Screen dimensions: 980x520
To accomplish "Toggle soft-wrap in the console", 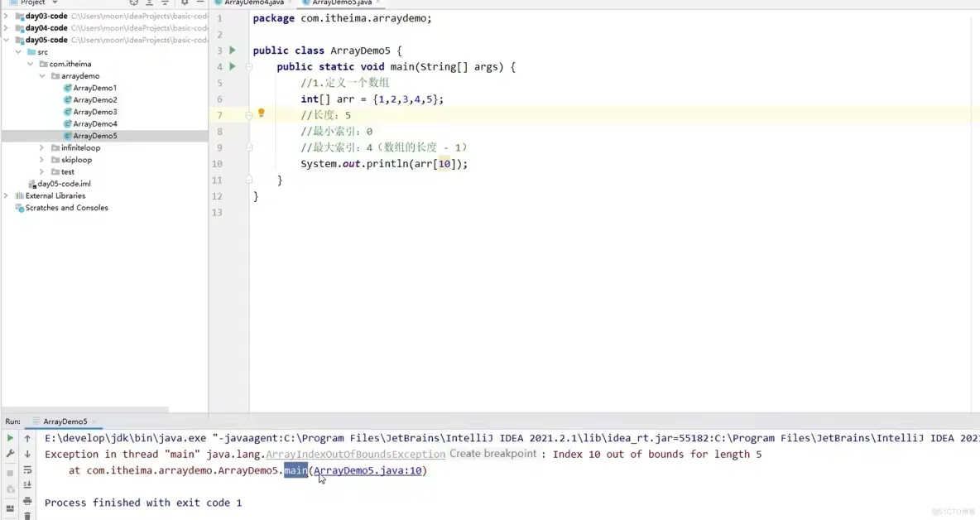I will pos(27,470).
